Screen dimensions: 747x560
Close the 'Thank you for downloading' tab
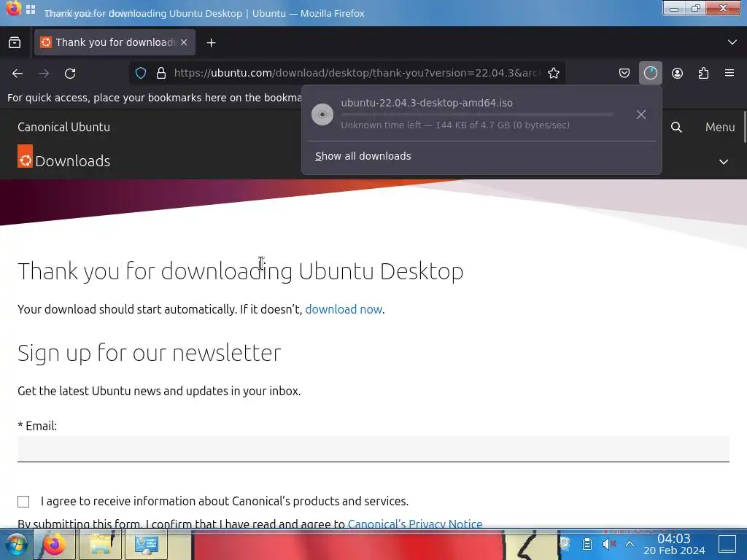click(x=184, y=42)
